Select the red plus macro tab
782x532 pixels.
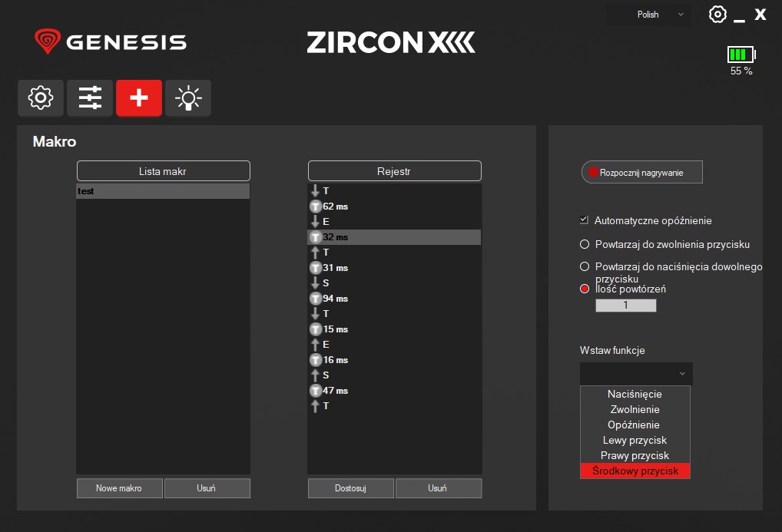[x=139, y=98]
